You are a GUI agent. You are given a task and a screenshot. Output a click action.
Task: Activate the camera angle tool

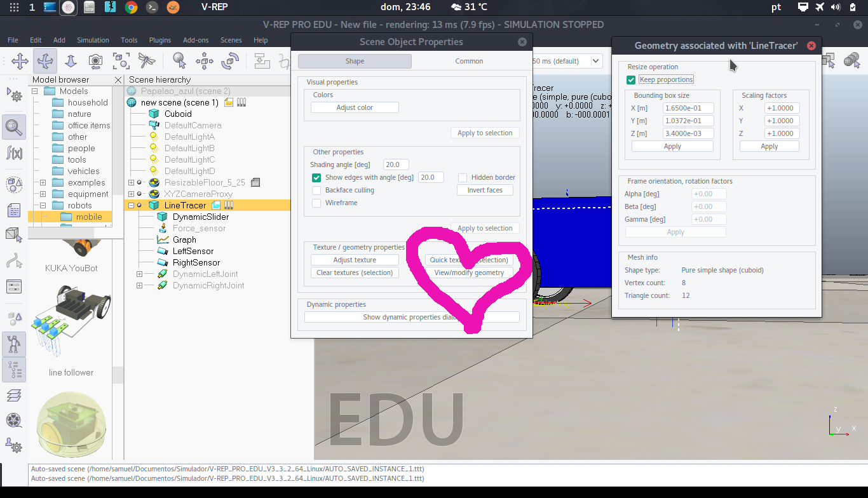coord(96,61)
